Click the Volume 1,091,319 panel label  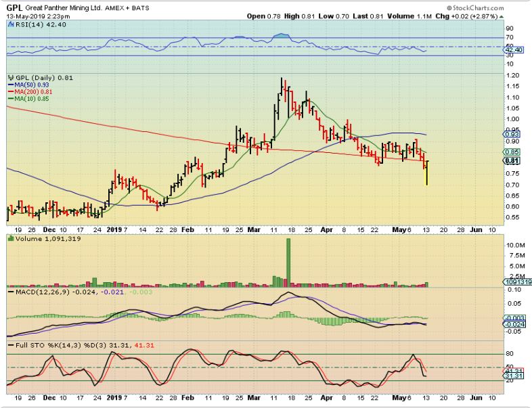(x=48, y=239)
